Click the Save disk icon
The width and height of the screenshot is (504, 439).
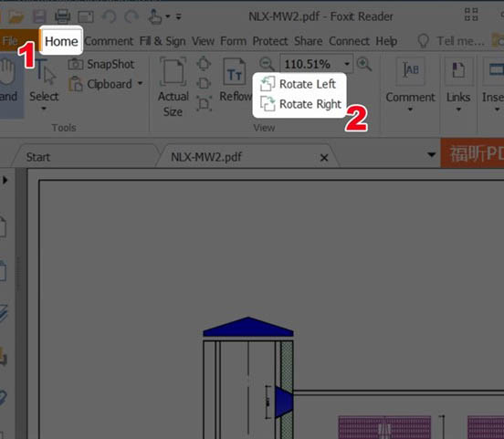click(39, 16)
